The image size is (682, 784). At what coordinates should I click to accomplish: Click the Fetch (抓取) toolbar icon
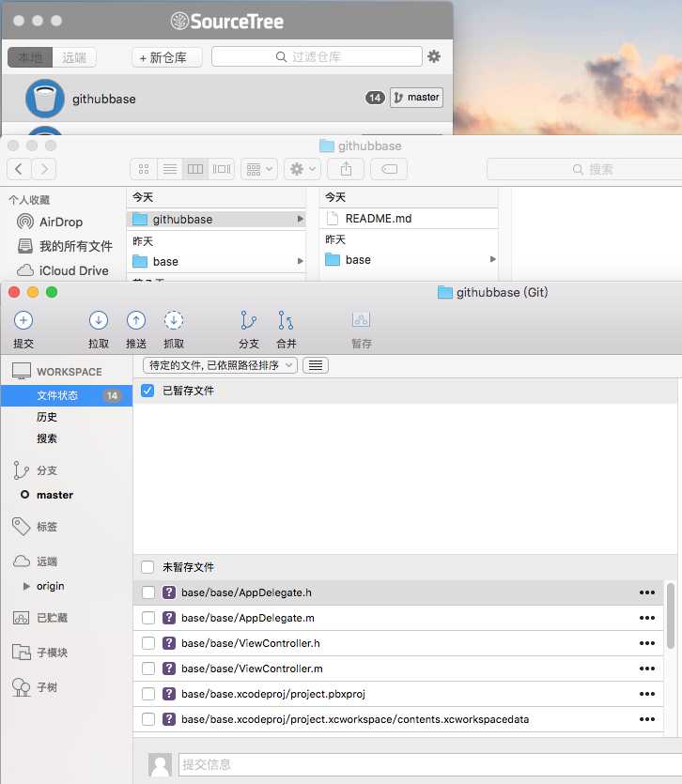(x=173, y=320)
